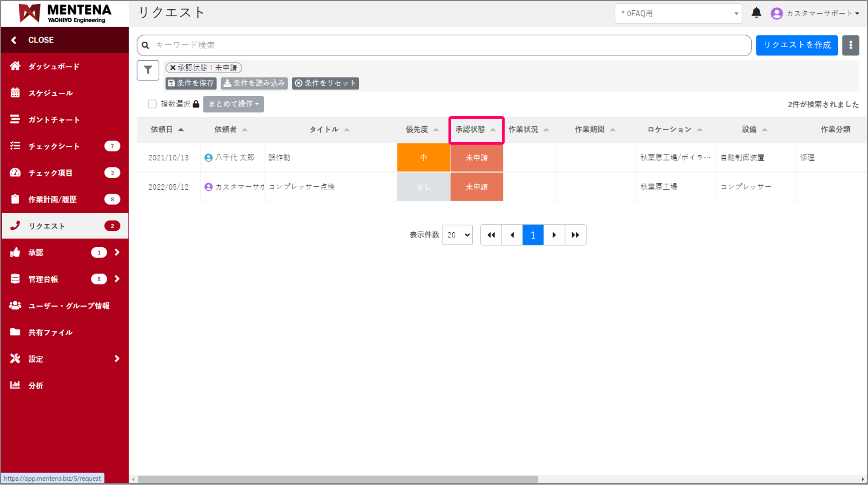The image size is (868, 485).
Task: Collapse sidebar with CLOSE arrow
Action: (x=14, y=40)
